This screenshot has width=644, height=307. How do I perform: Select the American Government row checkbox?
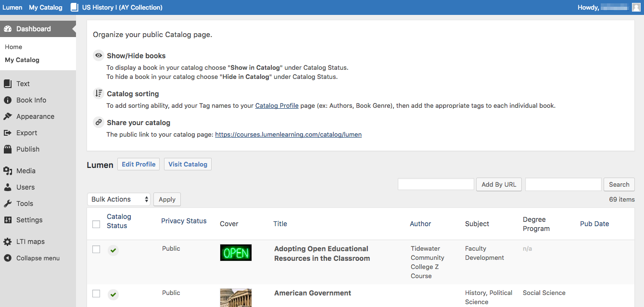pyautogui.click(x=96, y=294)
